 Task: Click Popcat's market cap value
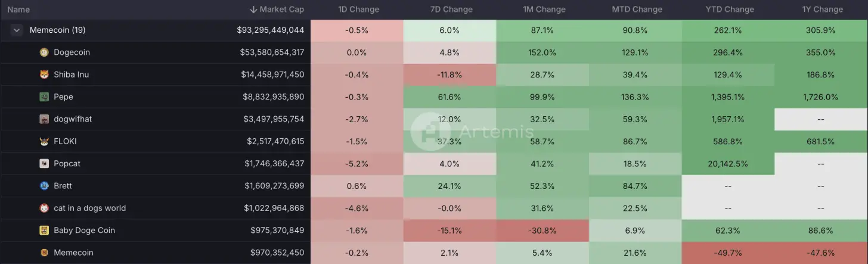274,163
